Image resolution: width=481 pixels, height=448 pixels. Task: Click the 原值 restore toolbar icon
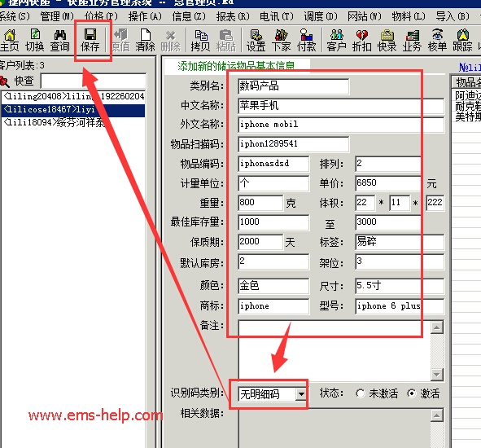(x=120, y=40)
